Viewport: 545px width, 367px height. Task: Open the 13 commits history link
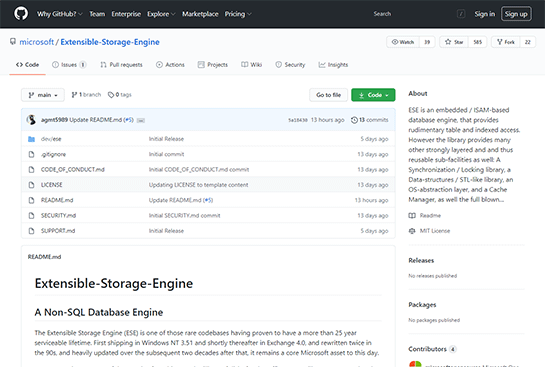pos(369,120)
